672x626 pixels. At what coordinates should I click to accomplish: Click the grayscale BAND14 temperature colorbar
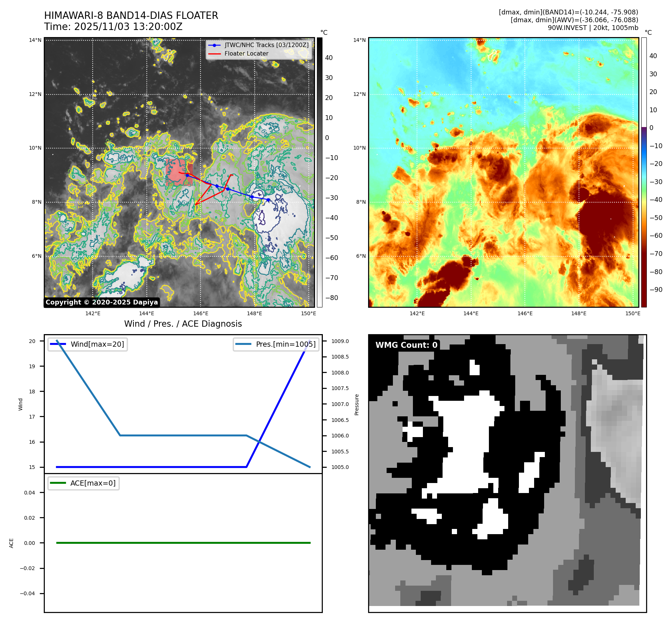click(320, 172)
